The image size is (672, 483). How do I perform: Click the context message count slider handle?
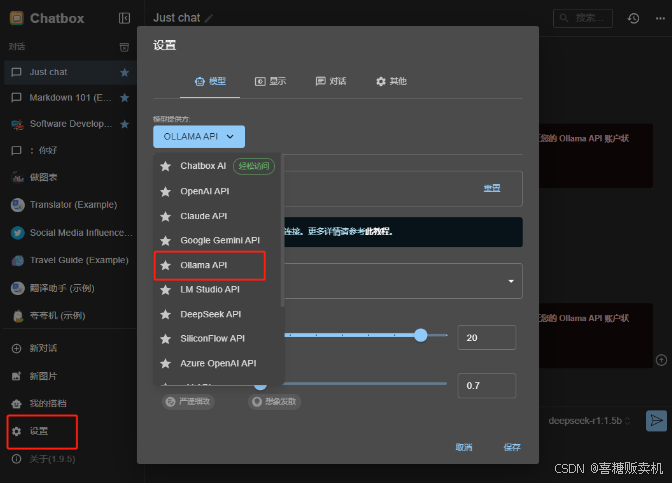click(421, 335)
